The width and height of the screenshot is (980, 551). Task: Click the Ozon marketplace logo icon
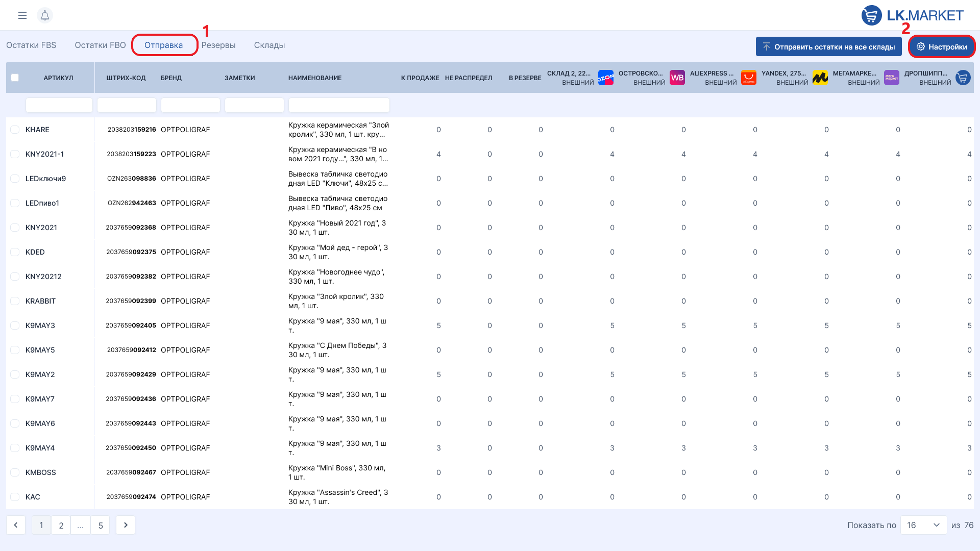point(605,78)
